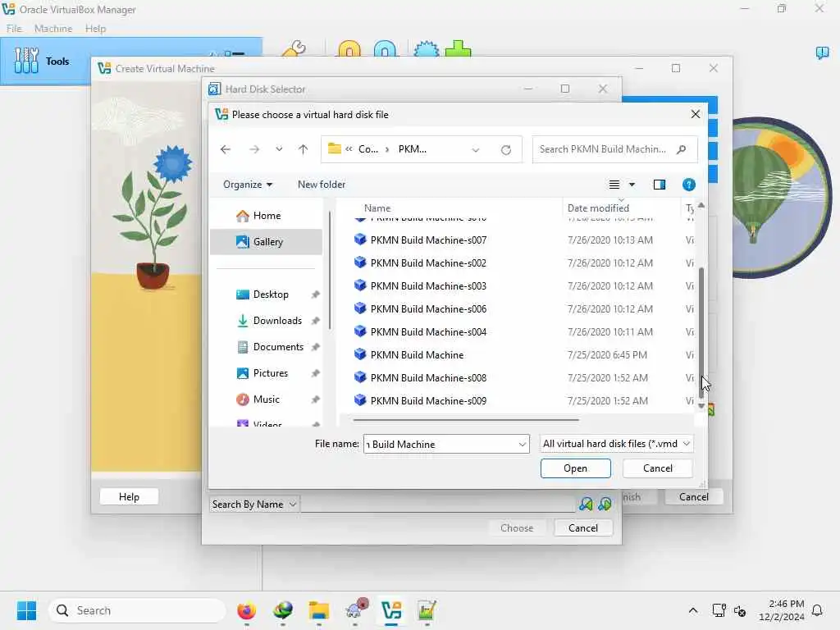The image size is (840, 630).
Task: Expand the address bar path dropdown
Action: coord(475,150)
